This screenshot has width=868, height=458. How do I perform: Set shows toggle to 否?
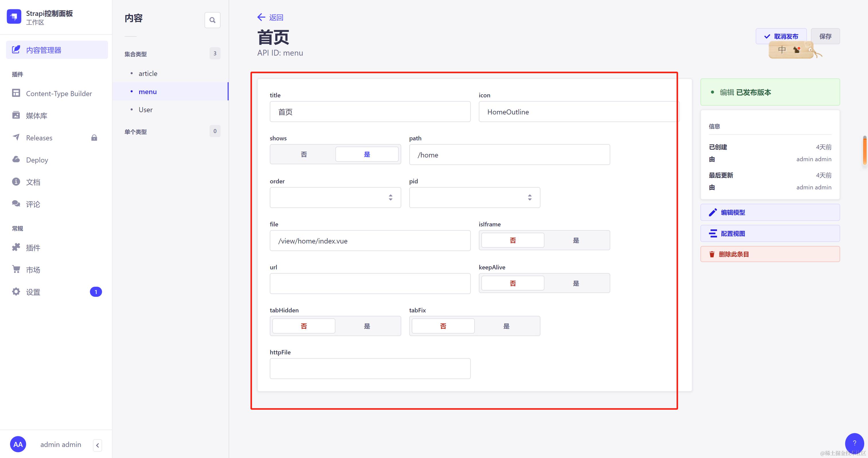304,155
